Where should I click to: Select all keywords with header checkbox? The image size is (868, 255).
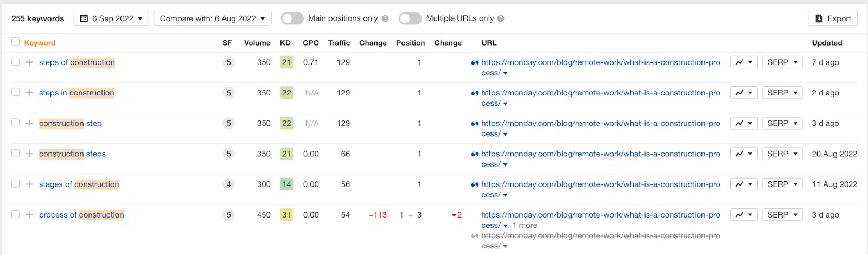coord(16,42)
